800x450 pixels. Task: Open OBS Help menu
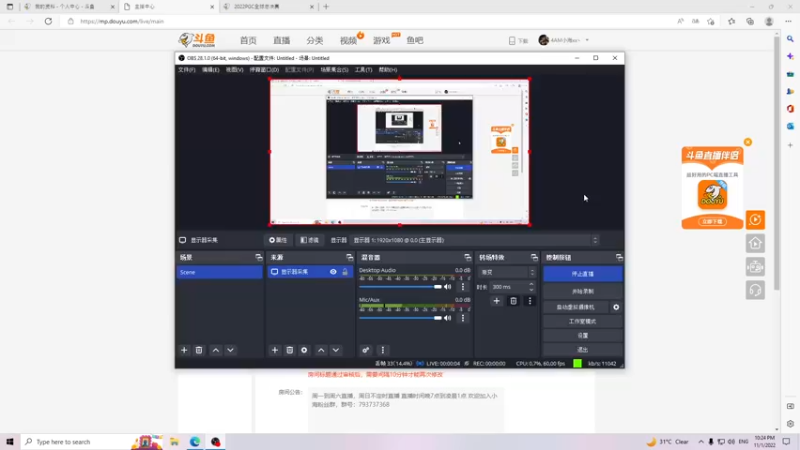click(388, 70)
